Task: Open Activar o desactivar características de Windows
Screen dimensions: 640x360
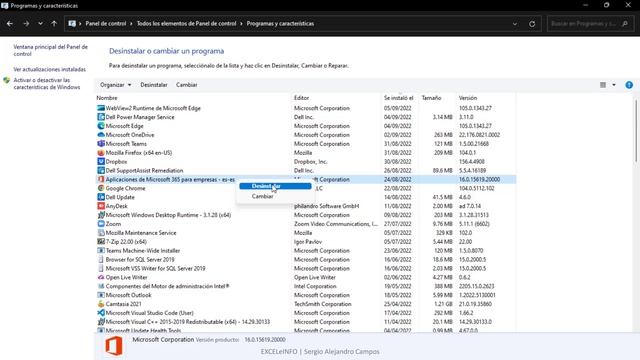Action: [47, 84]
